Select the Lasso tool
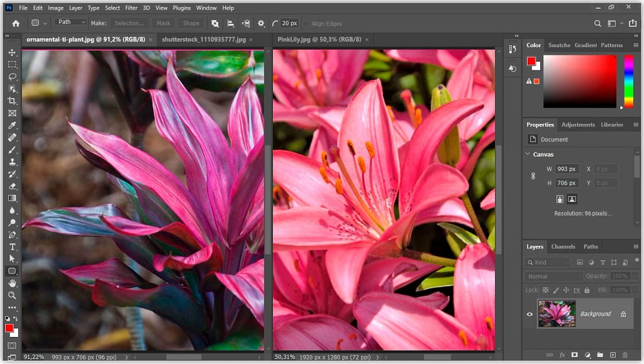The height and width of the screenshot is (364, 644). point(12,77)
